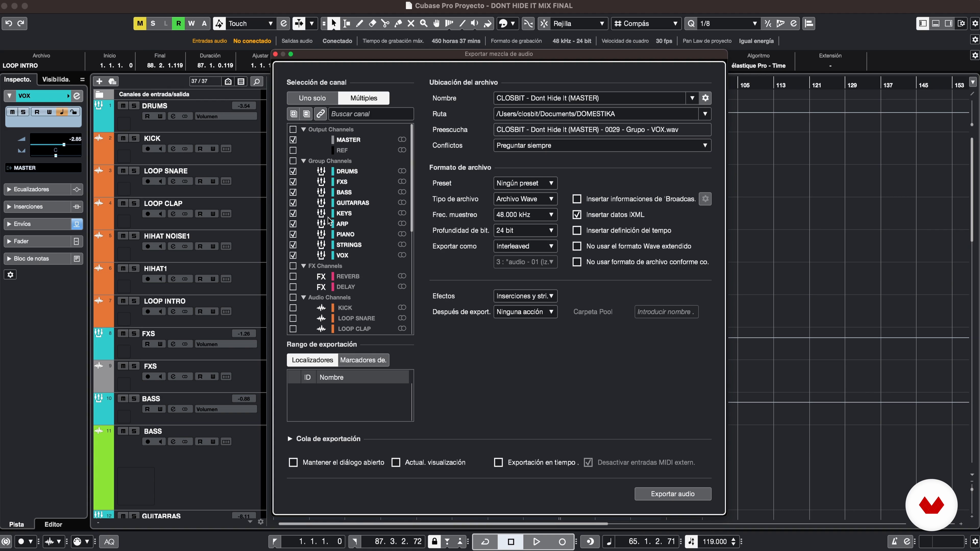Select the Múltiples tab

pyautogui.click(x=364, y=98)
